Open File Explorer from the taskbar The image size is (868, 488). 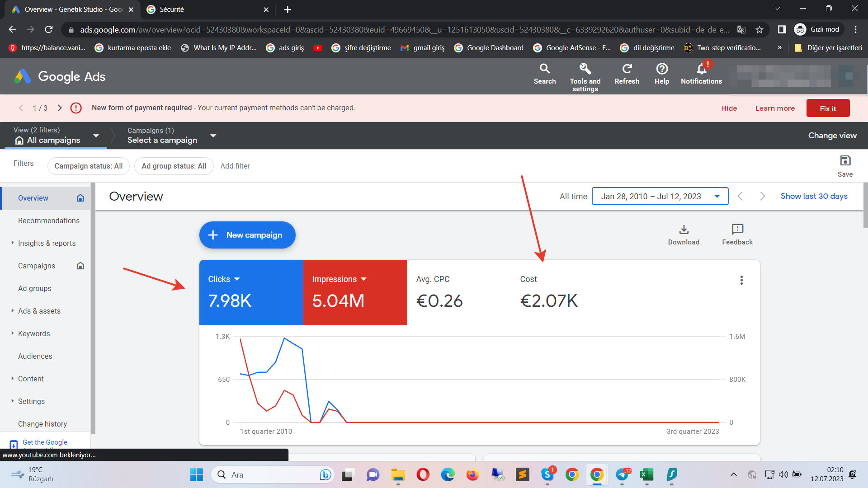(x=398, y=474)
